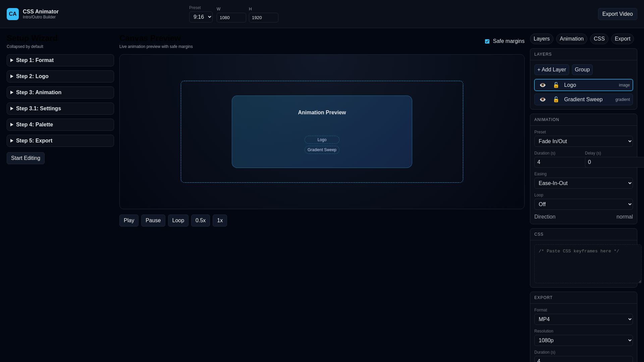Switch to the Export tab
Viewport: 644px width, 362px height.
pyautogui.click(x=623, y=39)
